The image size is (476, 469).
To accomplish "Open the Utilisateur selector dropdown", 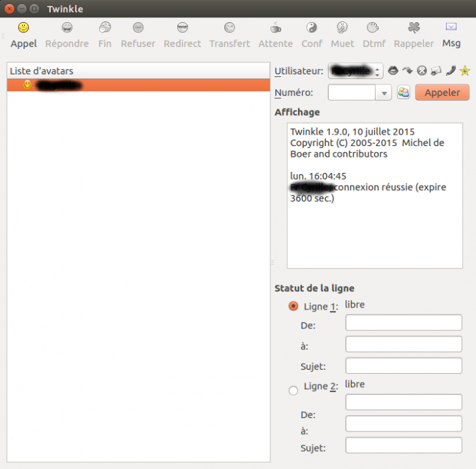I will point(355,71).
